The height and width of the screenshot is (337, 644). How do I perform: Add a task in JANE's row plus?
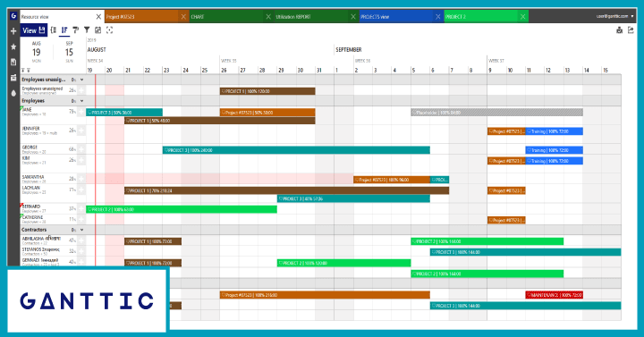click(x=81, y=112)
